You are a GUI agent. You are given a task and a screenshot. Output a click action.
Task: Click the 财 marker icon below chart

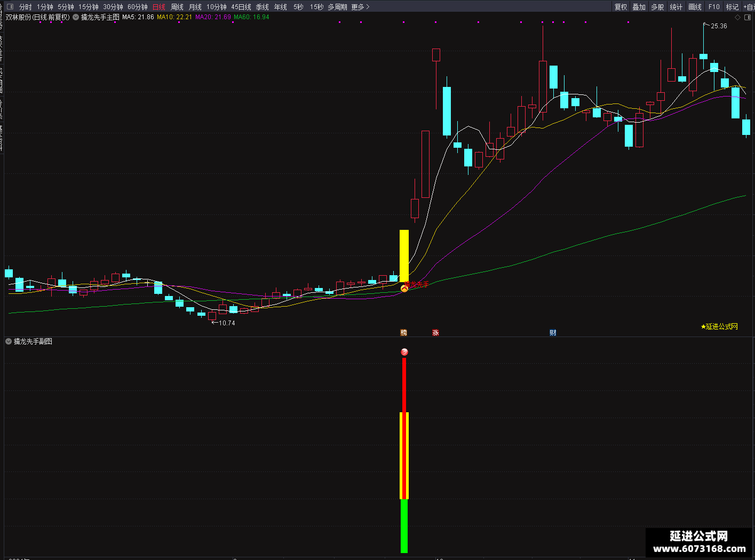[x=553, y=332]
